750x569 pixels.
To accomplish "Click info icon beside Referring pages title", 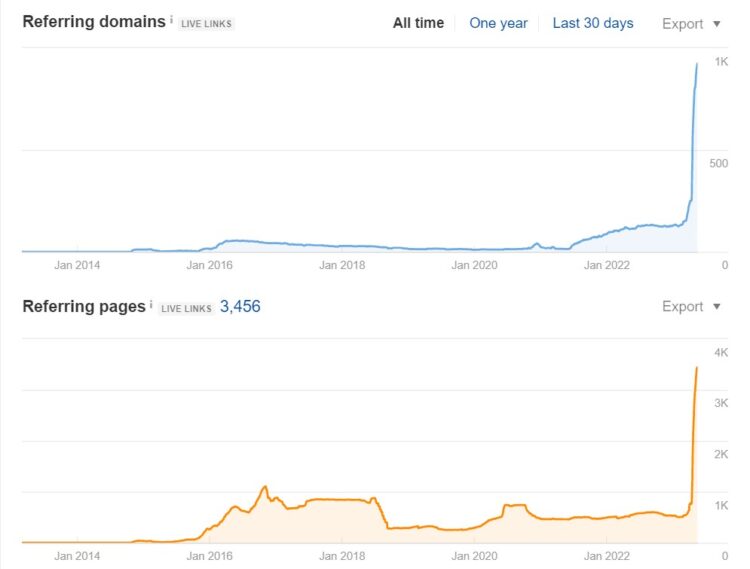I will tap(151, 305).
